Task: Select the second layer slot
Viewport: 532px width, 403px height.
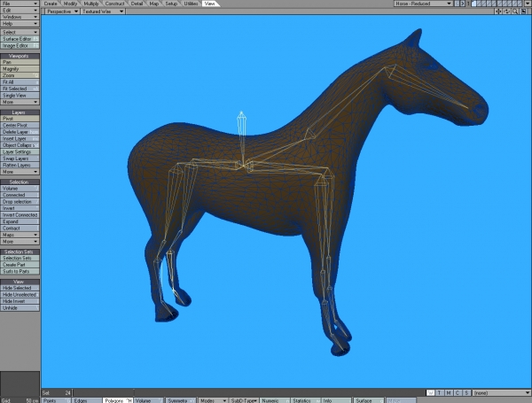Action: pyautogui.click(x=480, y=4)
